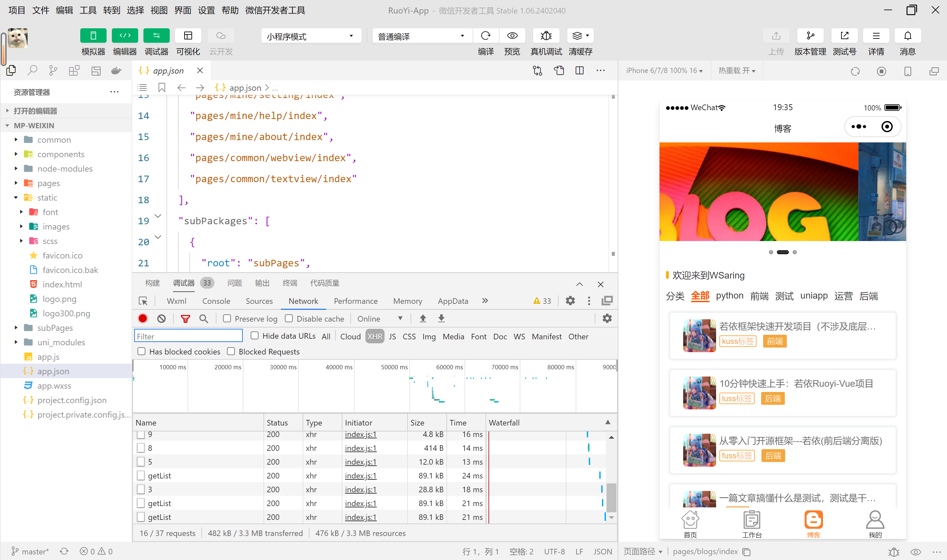The width and height of the screenshot is (947, 560).
Task: Tick the Hide data URLs checkbox
Action: (255, 335)
